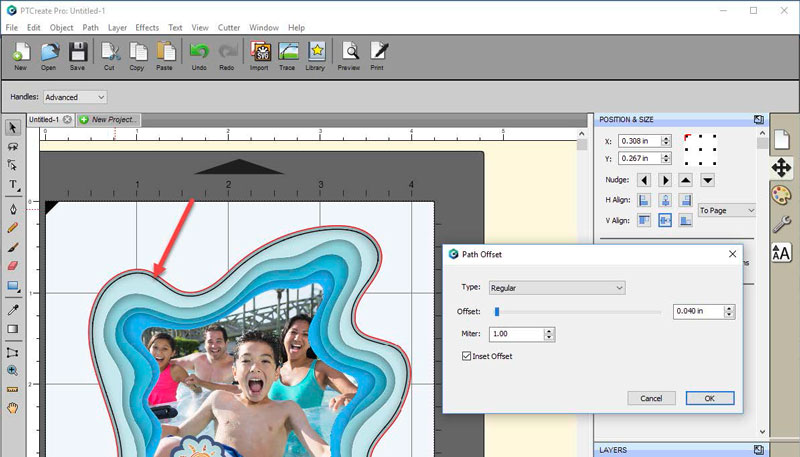Click the Offset value stepper arrows
Image resolution: width=800 pixels, height=457 pixels.
(x=729, y=311)
